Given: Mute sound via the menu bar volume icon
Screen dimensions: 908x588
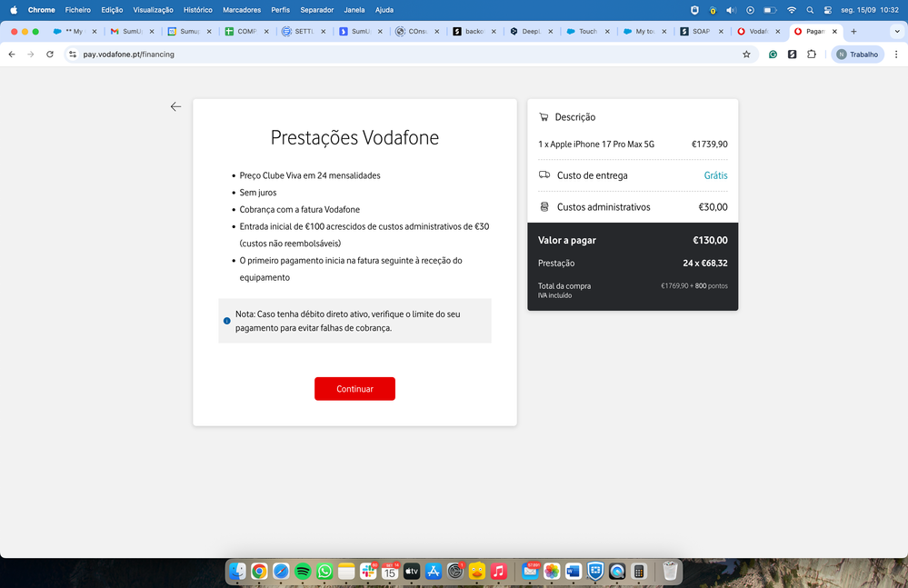Looking at the screenshot, I should point(731,10).
